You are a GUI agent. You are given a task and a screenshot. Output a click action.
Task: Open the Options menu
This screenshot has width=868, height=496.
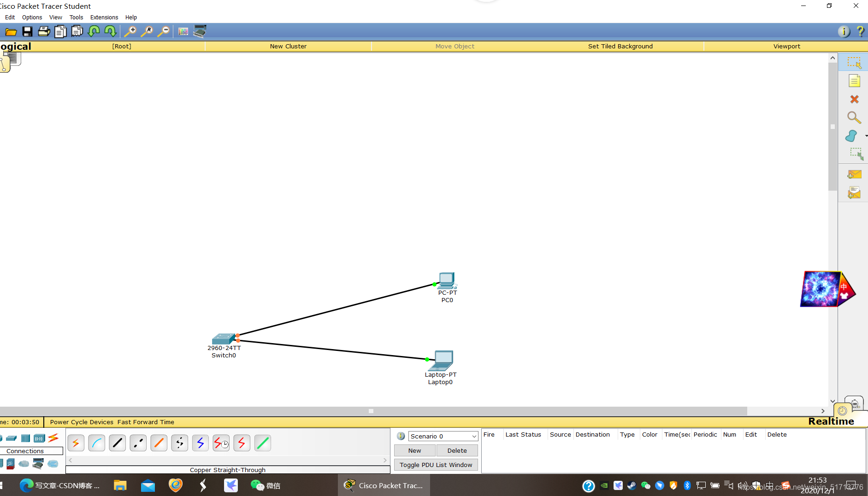pos(32,18)
